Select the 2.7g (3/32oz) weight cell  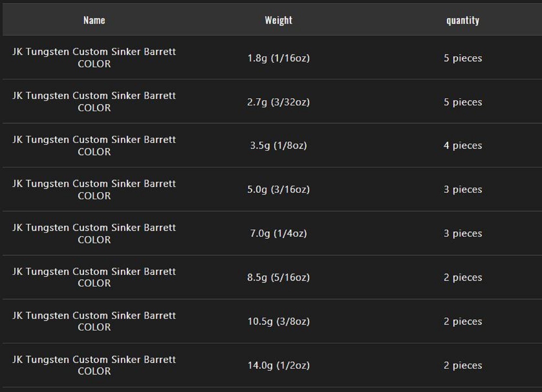278,102
